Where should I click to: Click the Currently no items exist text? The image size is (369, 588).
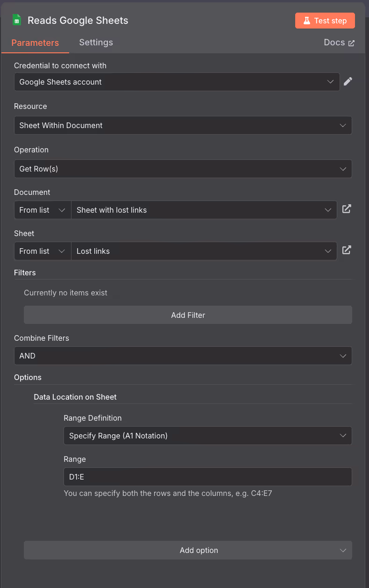[x=66, y=293]
